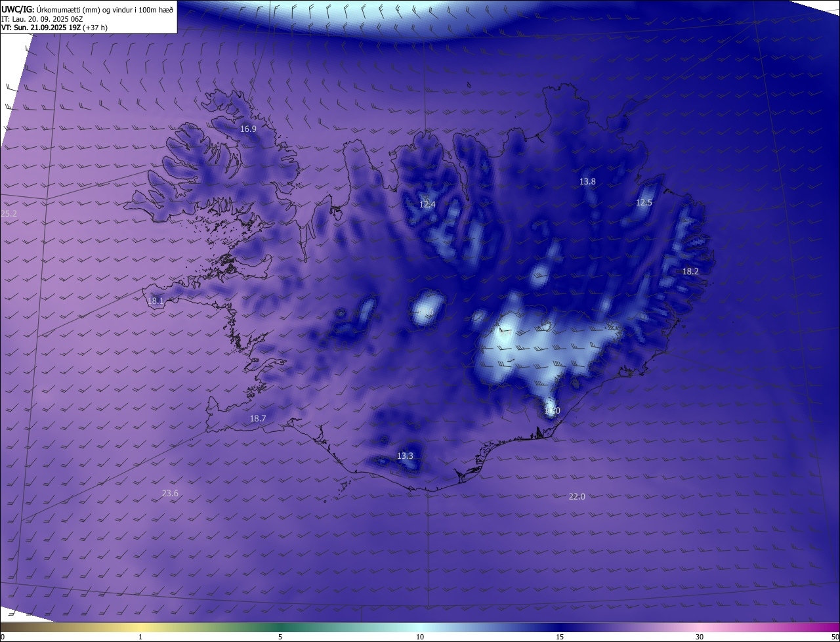Click the 18.2 value on the east coast
Screen dimensions: 840x642
coord(690,272)
